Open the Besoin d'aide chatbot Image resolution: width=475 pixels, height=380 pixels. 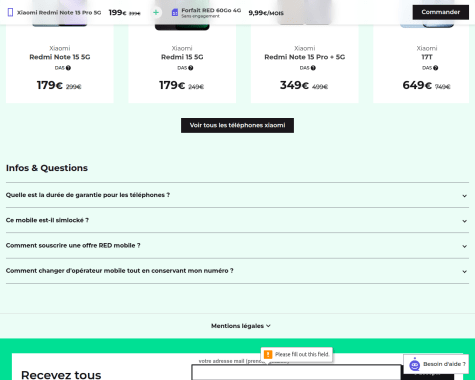point(436,364)
